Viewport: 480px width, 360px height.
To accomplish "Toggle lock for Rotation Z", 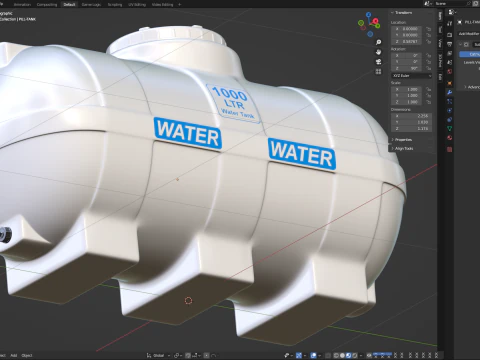I will [428, 68].
